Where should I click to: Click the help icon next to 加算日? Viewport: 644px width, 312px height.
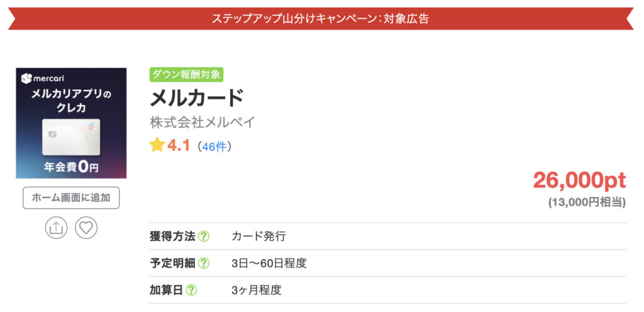[x=191, y=290]
